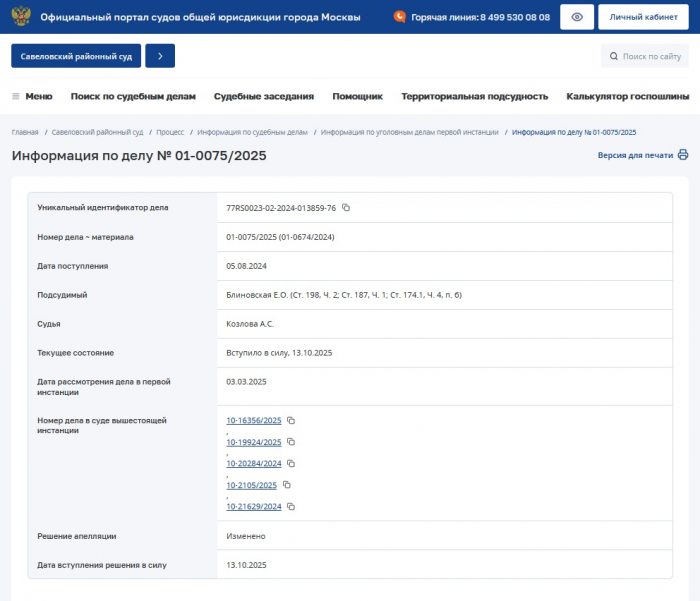Image resolution: width=700 pixels, height=601 pixels.
Task: Copy case number 10-2105/2025
Action: [x=287, y=485]
